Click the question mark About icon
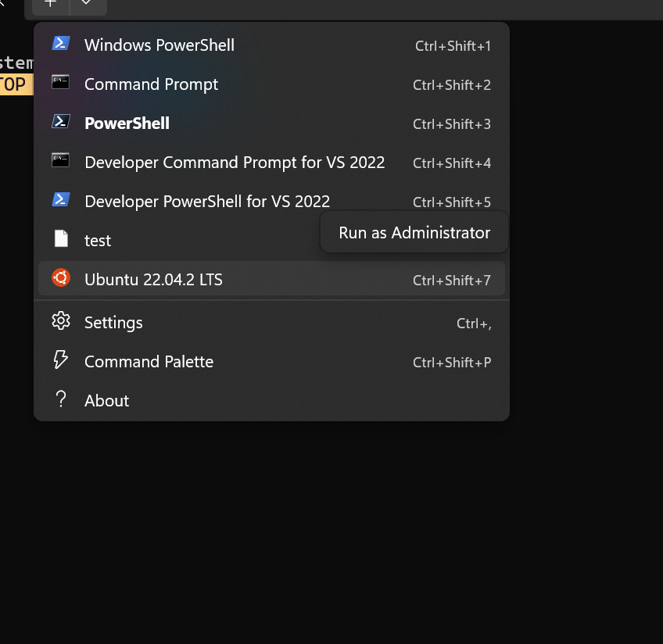 coord(61,399)
